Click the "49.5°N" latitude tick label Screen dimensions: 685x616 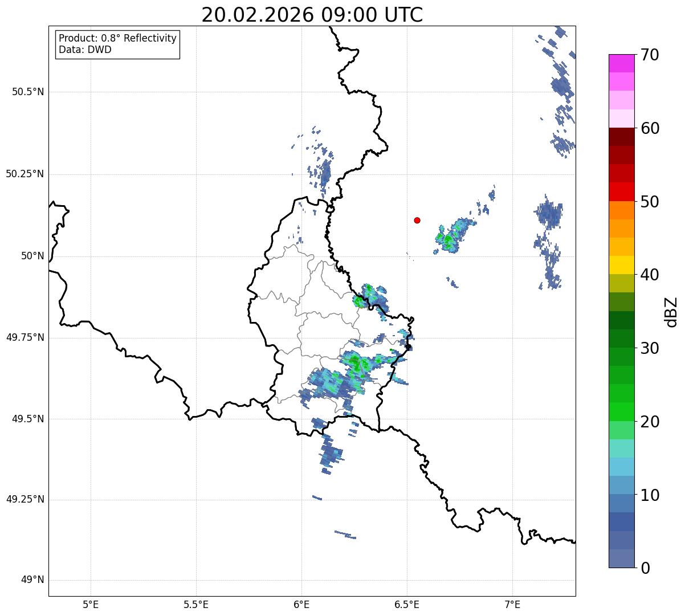27,419
